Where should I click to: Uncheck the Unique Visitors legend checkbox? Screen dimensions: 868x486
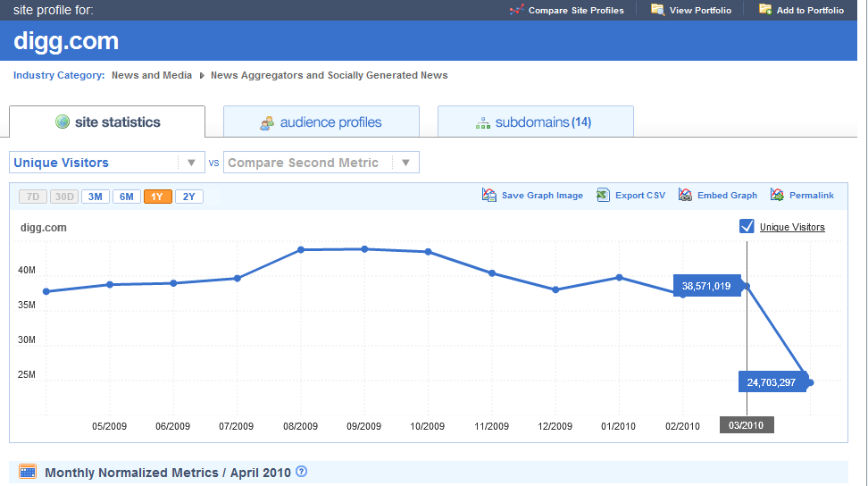[747, 226]
